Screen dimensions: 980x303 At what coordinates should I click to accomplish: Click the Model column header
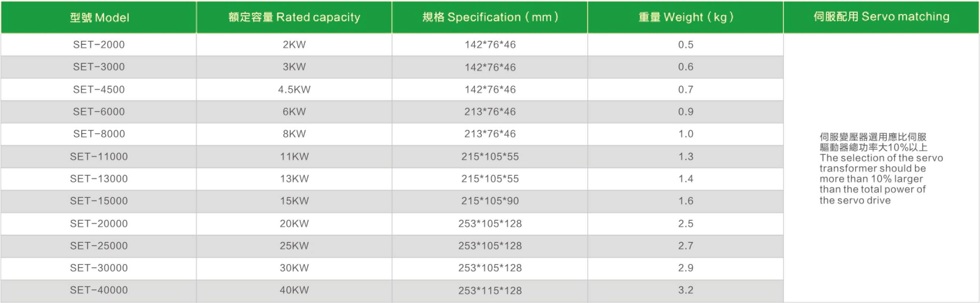[x=99, y=17]
